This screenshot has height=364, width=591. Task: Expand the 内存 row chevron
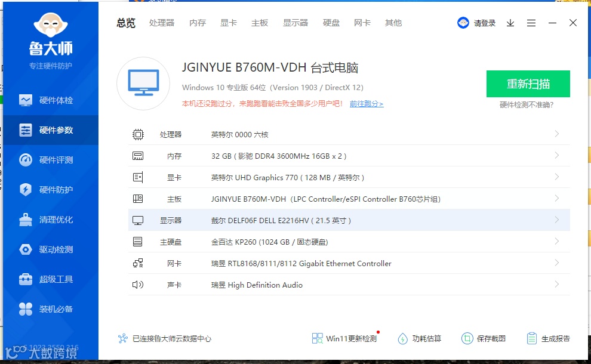click(557, 155)
